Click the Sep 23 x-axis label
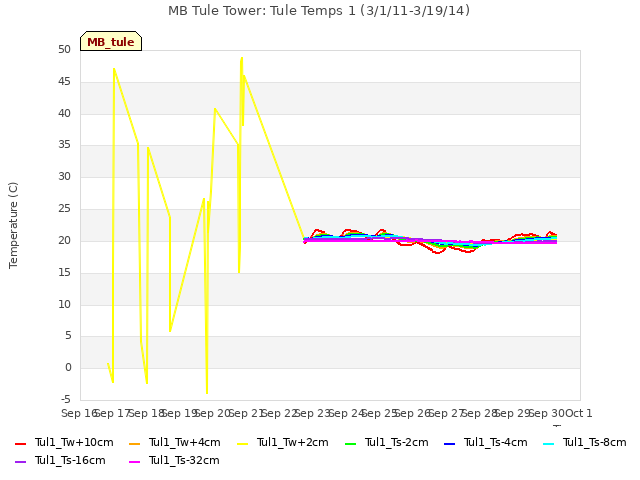This screenshot has width=640, height=480. [312, 413]
